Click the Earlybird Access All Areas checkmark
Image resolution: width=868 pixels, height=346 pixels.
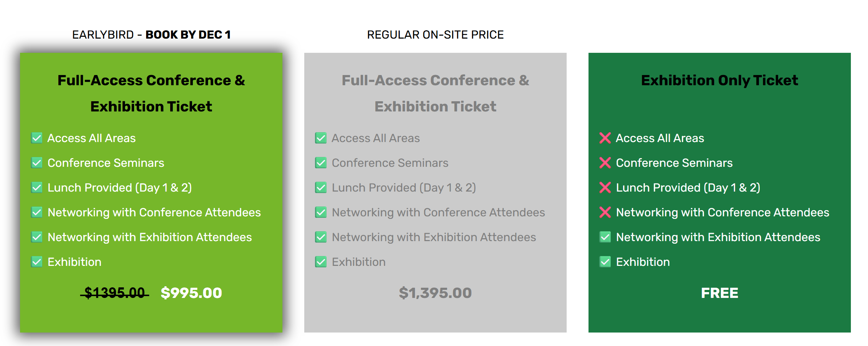click(x=36, y=138)
